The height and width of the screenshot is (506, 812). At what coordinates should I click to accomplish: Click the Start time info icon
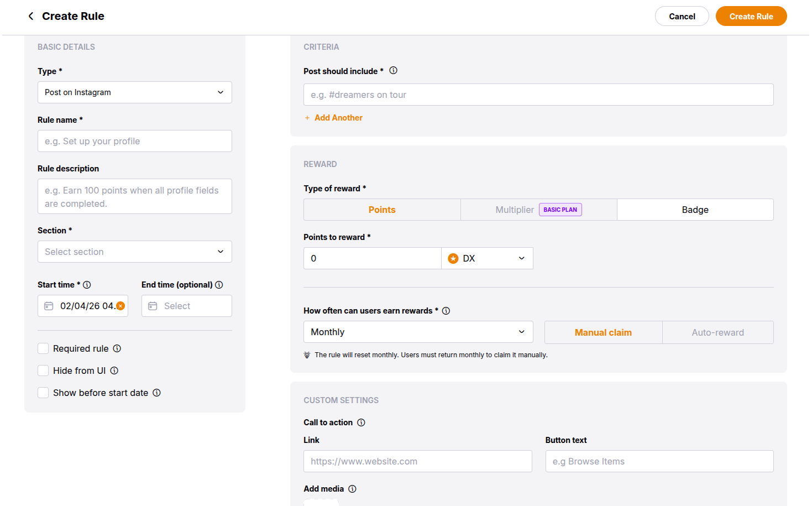(x=87, y=285)
